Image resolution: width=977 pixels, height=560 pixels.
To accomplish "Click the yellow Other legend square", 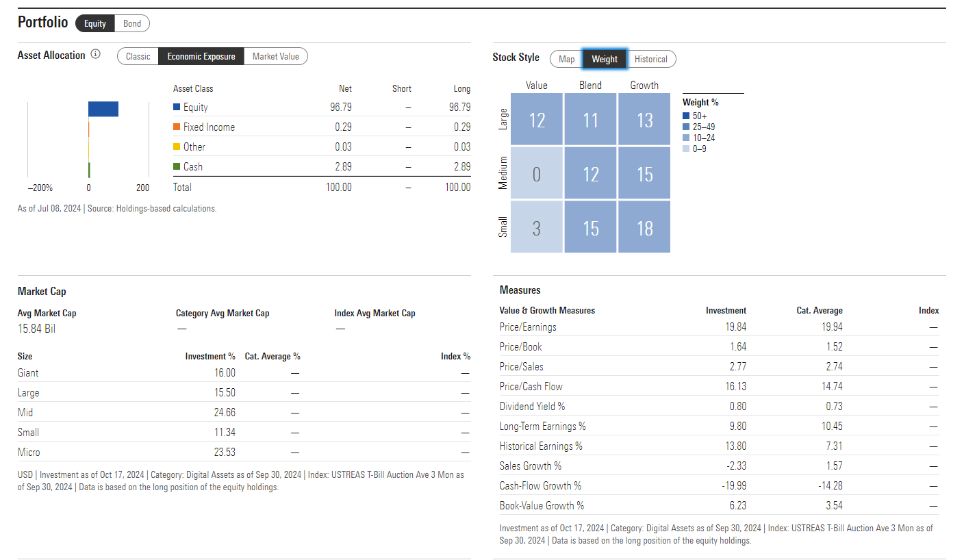I will (177, 147).
